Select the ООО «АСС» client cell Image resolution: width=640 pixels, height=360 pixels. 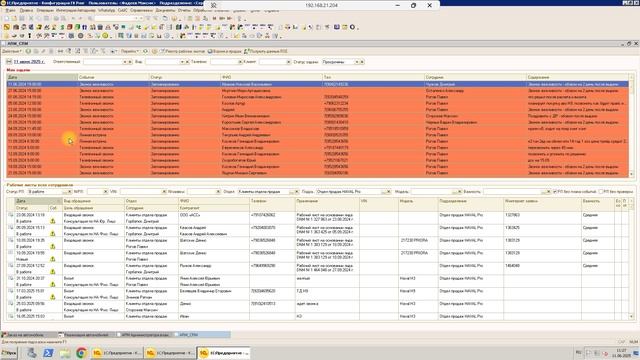[213, 215]
